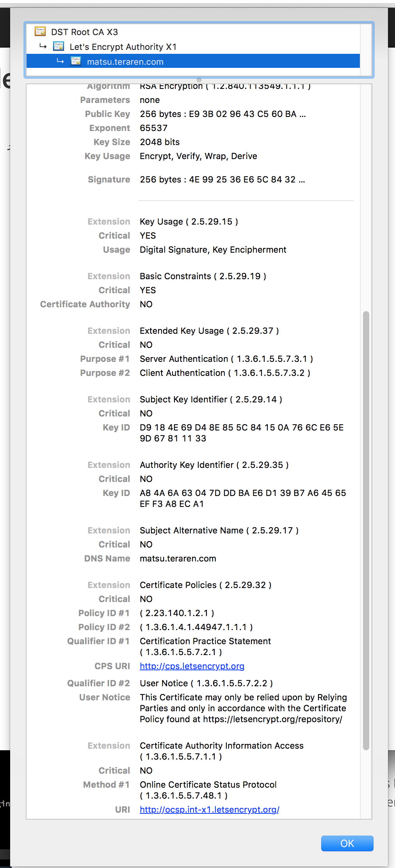
Task: Select the matsu.teraren.com certificate row
Action: (x=193, y=61)
